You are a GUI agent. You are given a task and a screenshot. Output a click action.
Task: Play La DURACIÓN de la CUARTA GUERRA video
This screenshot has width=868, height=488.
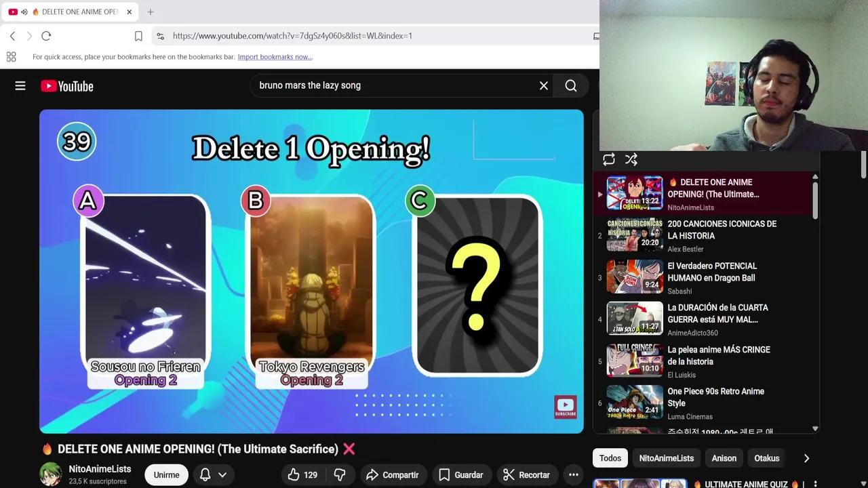(703, 319)
